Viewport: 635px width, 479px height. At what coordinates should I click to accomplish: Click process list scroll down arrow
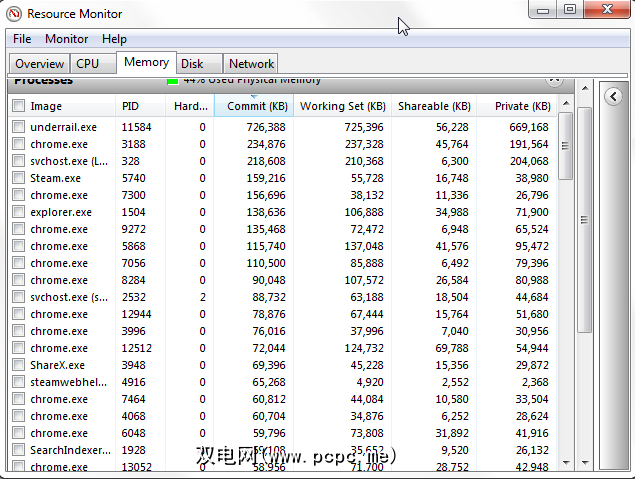[566, 462]
